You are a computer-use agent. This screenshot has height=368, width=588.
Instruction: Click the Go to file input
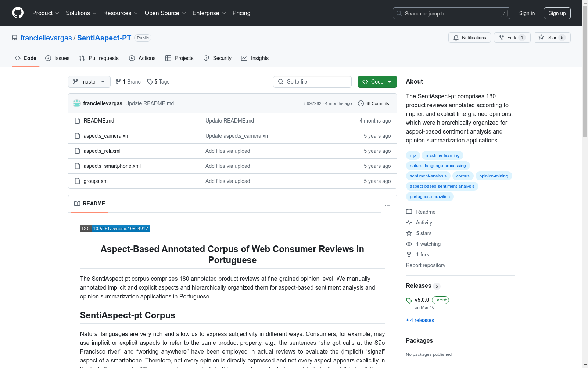click(x=312, y=82)
